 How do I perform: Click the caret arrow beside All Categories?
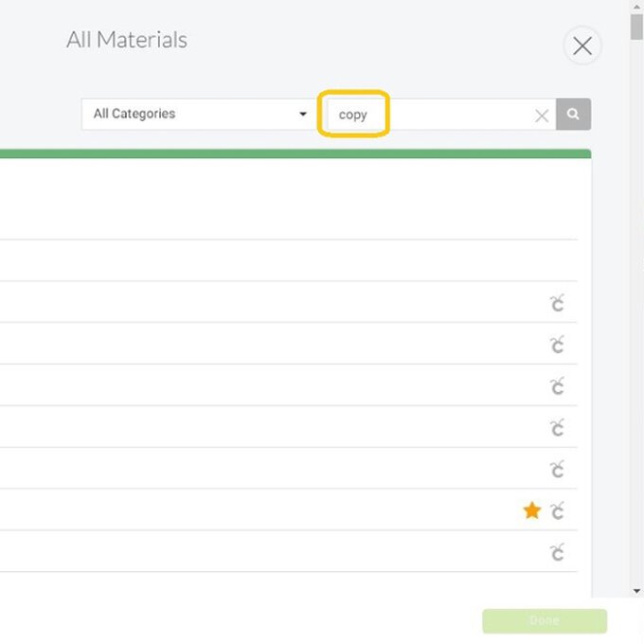(303, 115)
